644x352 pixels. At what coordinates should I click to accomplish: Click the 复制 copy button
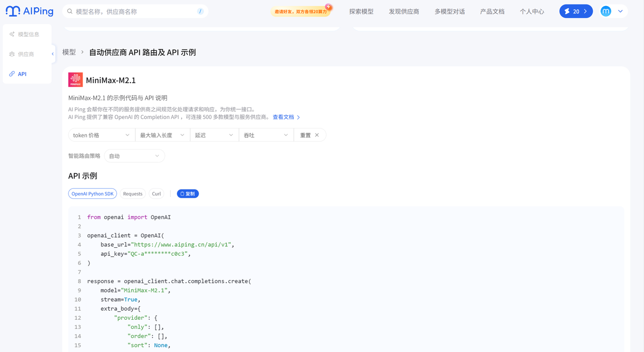(188, 194)
